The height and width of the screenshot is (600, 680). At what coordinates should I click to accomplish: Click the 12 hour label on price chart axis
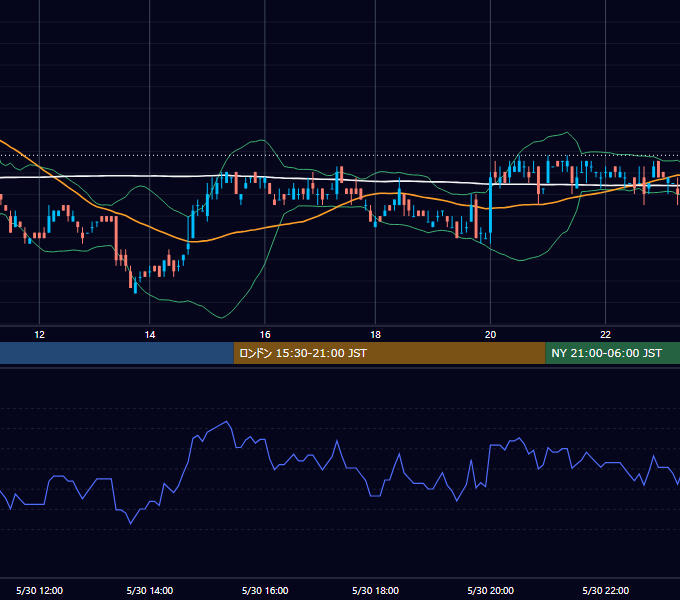(x=39, y=335)
